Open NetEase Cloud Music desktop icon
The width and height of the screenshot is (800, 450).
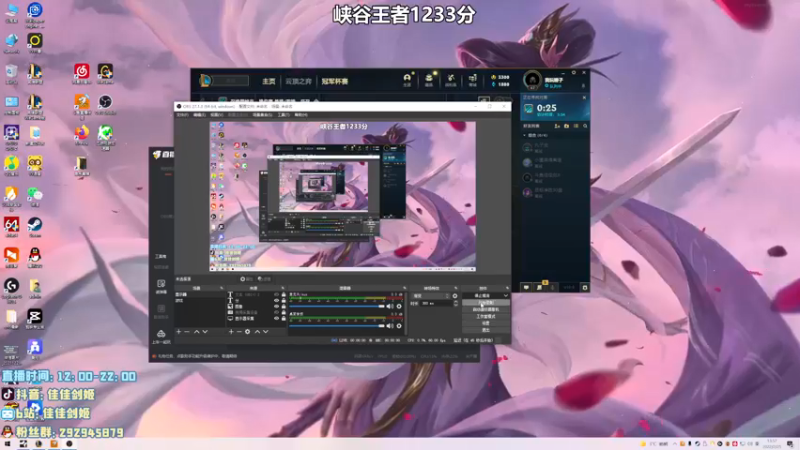tap(82, 71)
